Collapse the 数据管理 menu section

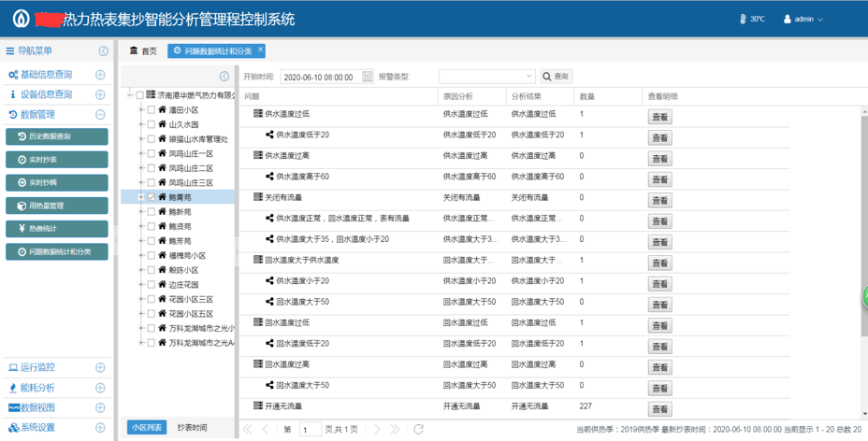100,115
